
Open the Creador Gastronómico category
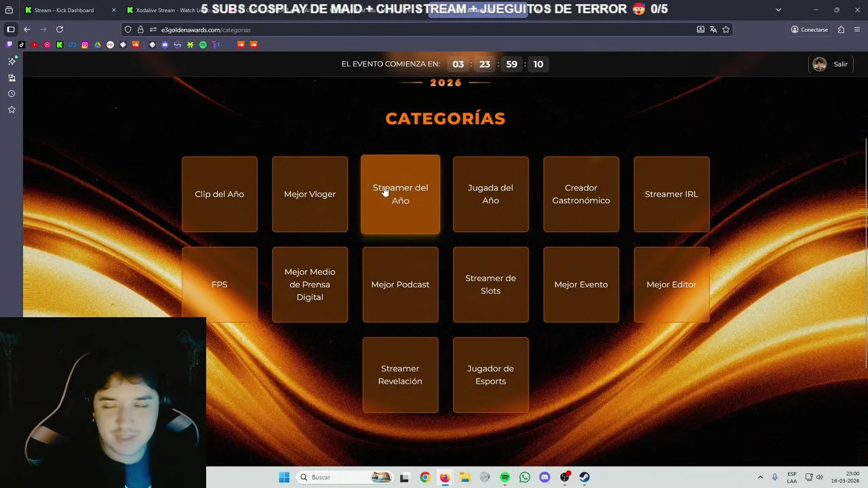(581, 195)
